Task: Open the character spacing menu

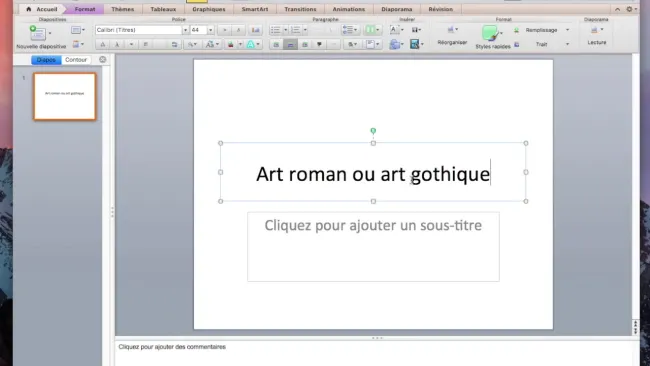Action: (x=192, y=44)
